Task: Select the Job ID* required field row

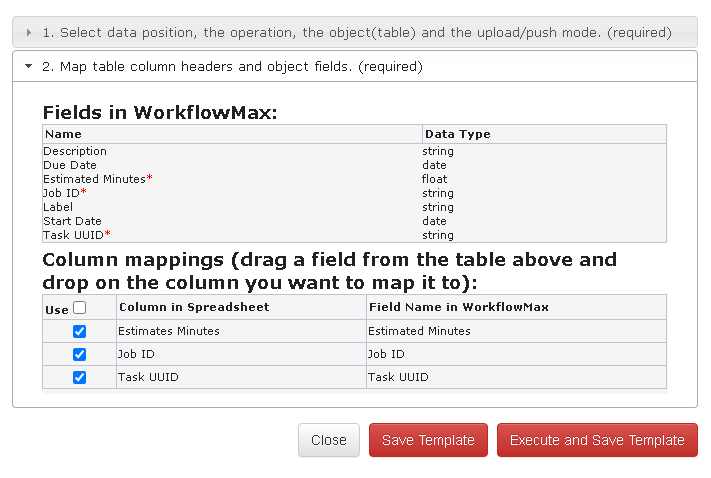Action: pyautogui.click(x=355, y=193)
